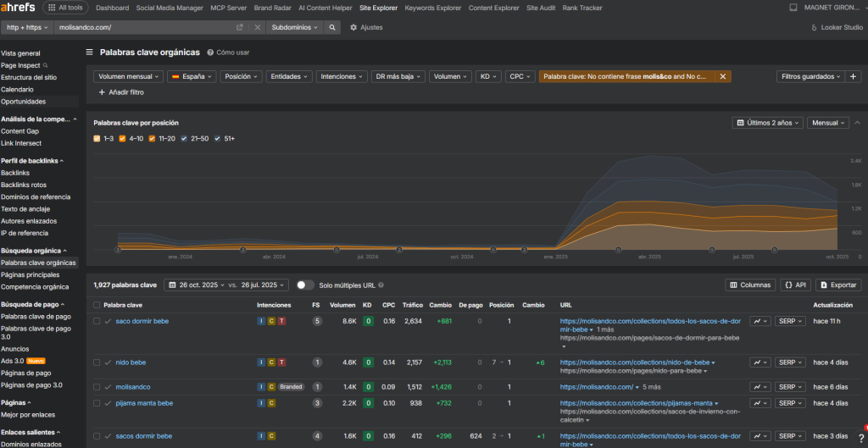The width and height of the screenshot is (868, 448).
Task: Click the plus icon beside Filtros guardados
Action: (x=854, y=76)
